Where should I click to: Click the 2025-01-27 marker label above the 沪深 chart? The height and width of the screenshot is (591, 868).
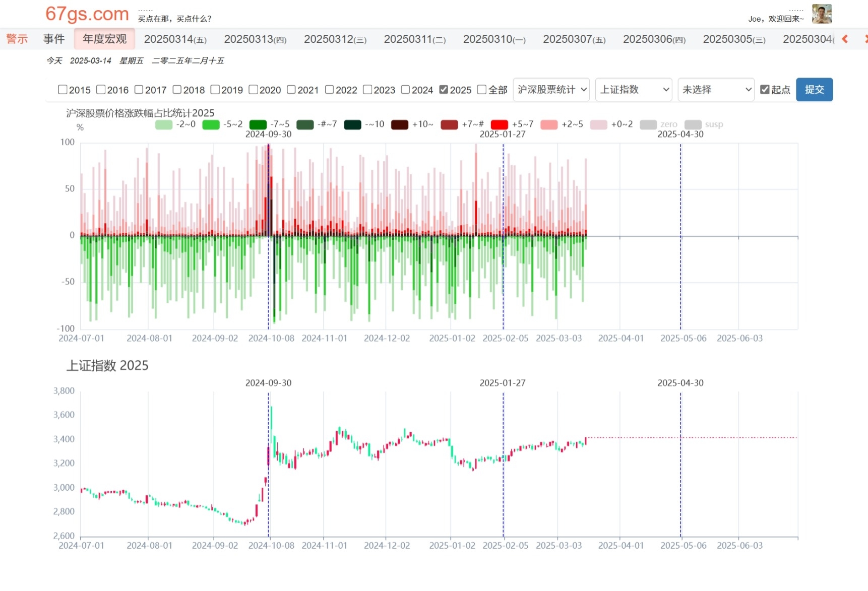(503, 134)
